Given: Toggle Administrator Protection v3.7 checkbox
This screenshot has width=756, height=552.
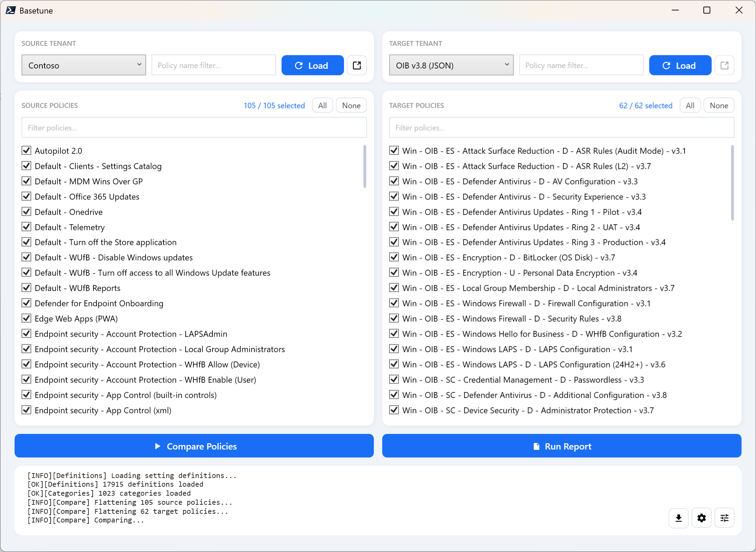Looking at the screenshot, I should (x=394, y=410).
